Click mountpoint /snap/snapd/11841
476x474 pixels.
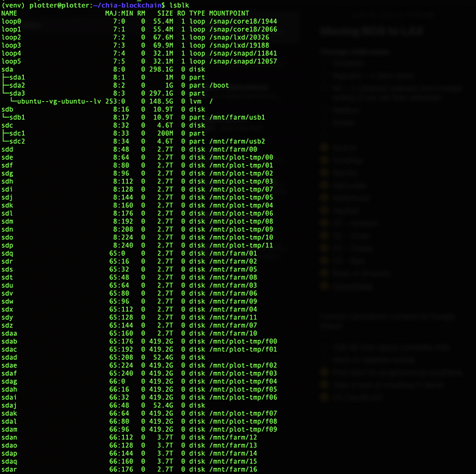point(243,53)
